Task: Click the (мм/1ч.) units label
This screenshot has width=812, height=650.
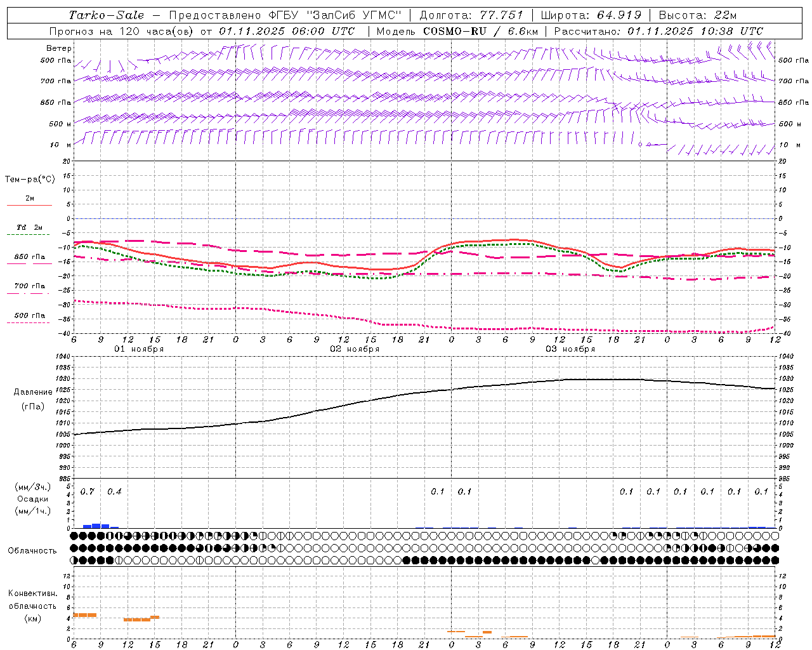Action: (x=33, y=511)
